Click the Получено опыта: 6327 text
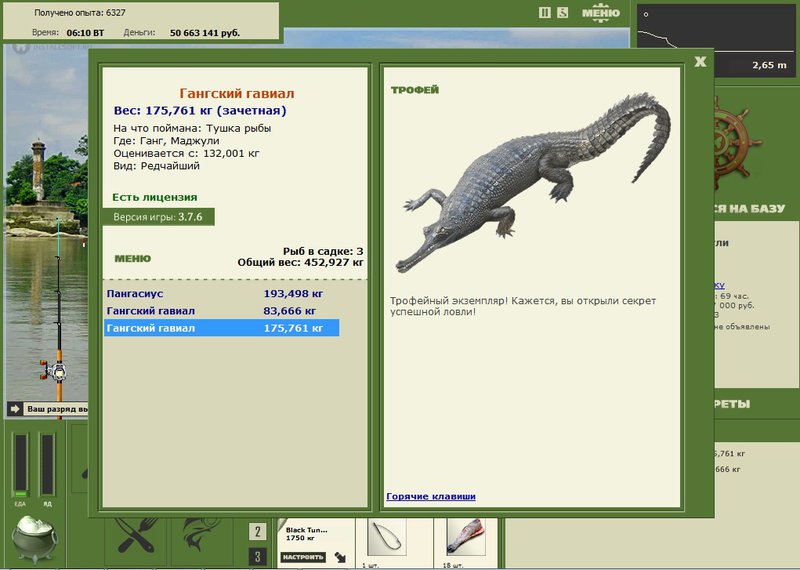Image resolution: width=800 pixels, height=570 pixels. click(x=80, y=13)
